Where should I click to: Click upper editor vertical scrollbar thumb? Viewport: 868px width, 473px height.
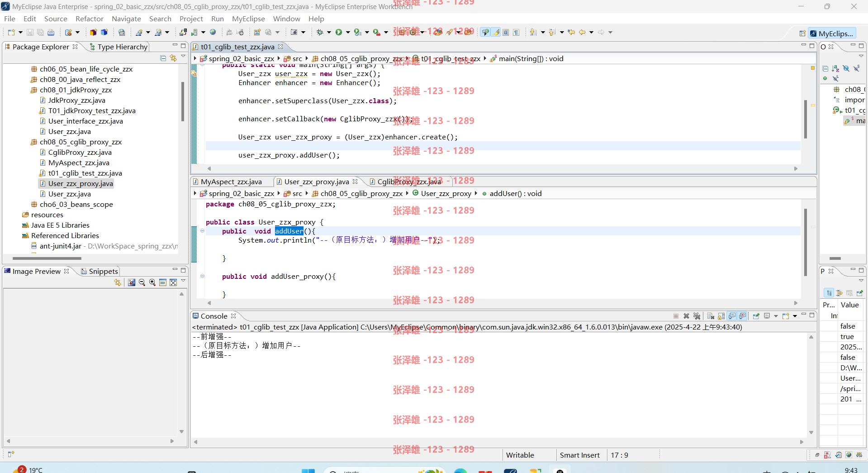[806, 119]
